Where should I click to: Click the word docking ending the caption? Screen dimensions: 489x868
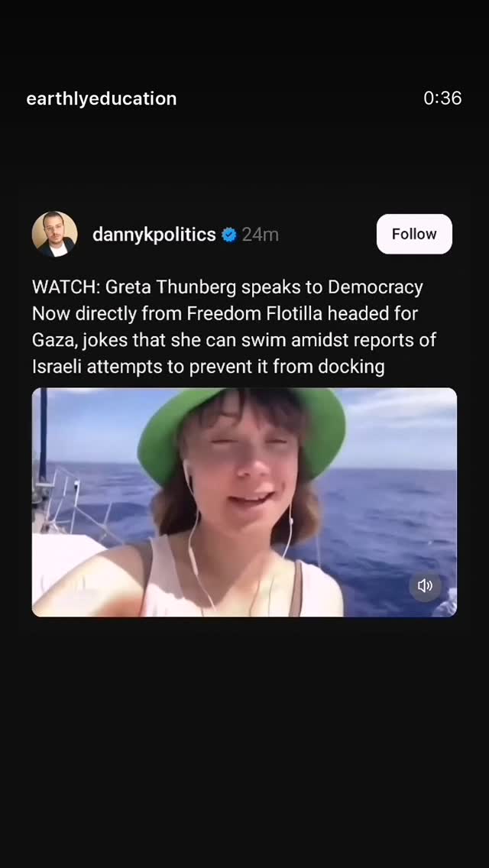coord(351,366)
